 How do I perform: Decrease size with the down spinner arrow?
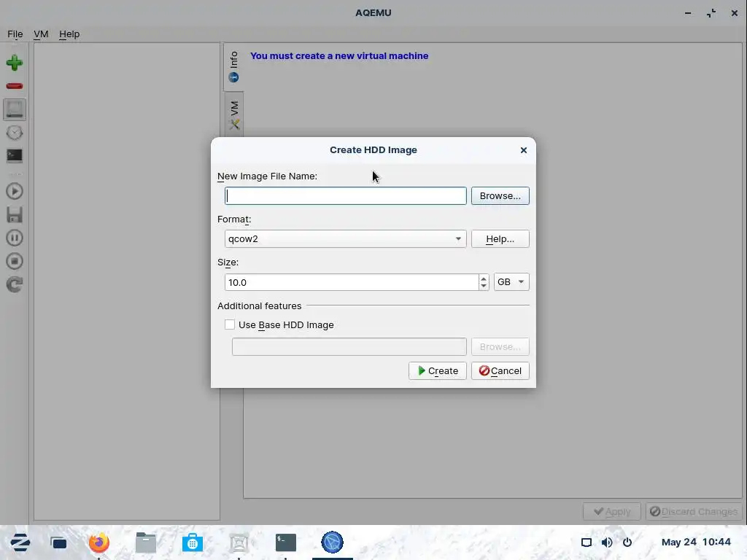[484, 286]
